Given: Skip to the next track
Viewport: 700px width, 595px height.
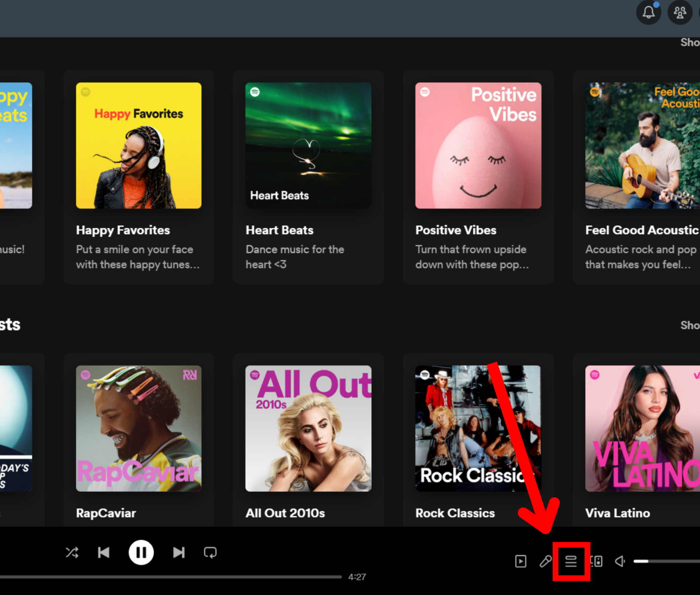Looking at the screenshot, I should tap(179, 553).
